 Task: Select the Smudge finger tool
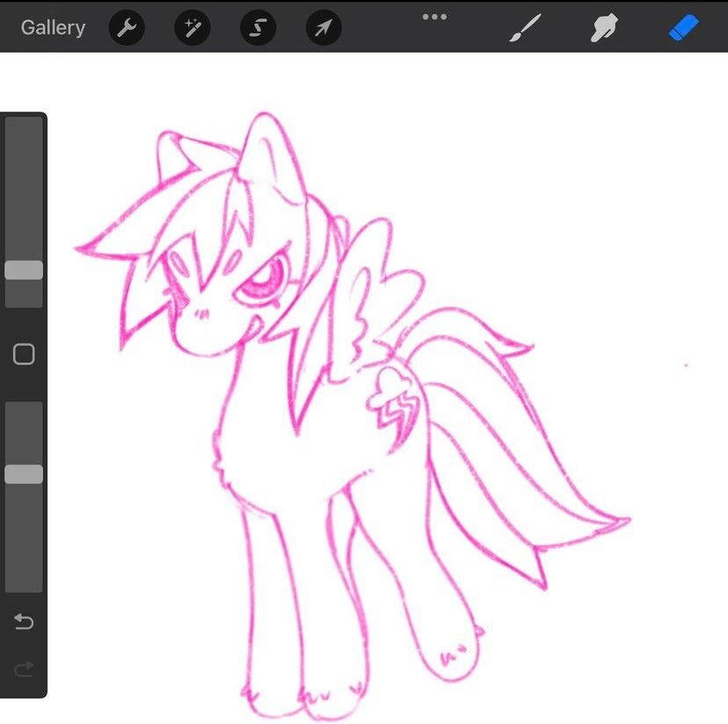pos(604,28)
